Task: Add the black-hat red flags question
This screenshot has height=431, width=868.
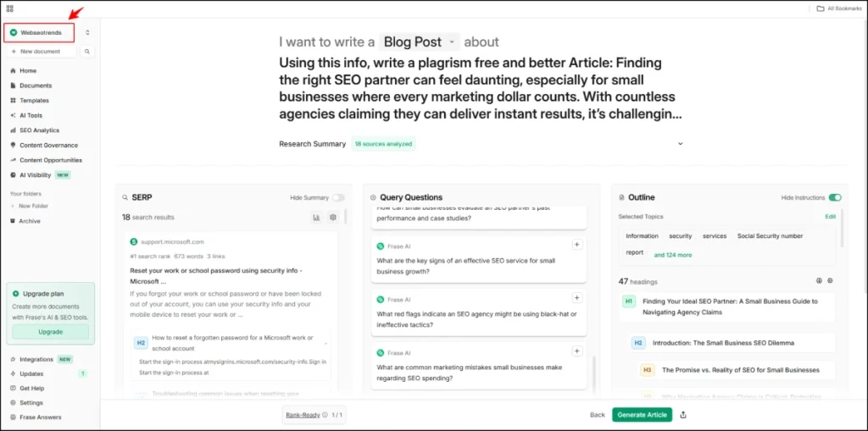Action: (577, 298)
